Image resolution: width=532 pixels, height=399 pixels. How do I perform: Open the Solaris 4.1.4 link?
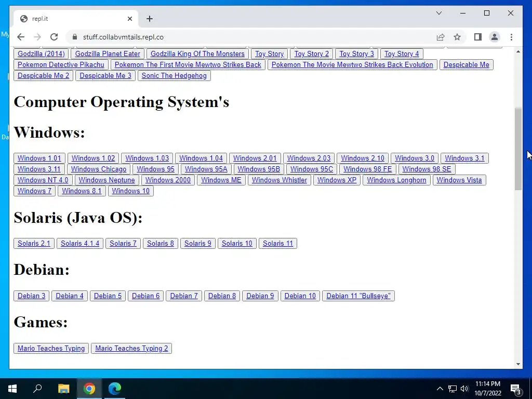80,243
